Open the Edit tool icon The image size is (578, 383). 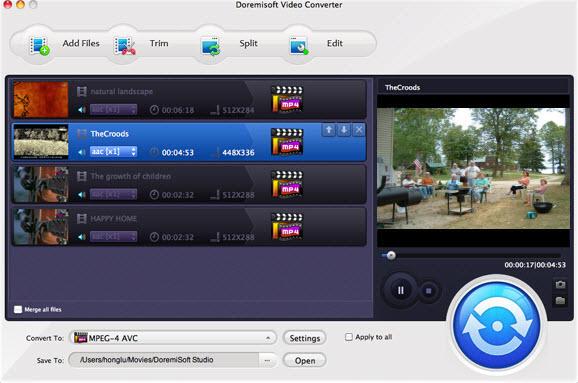[x=299, y=46]
